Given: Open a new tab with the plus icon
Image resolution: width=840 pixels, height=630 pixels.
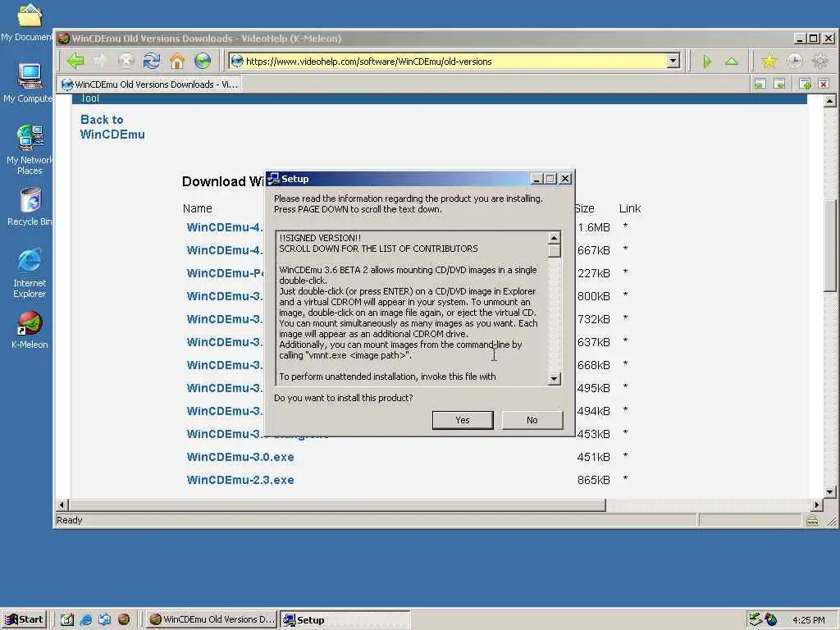Looking at the screenshot, I should point(805,84).
